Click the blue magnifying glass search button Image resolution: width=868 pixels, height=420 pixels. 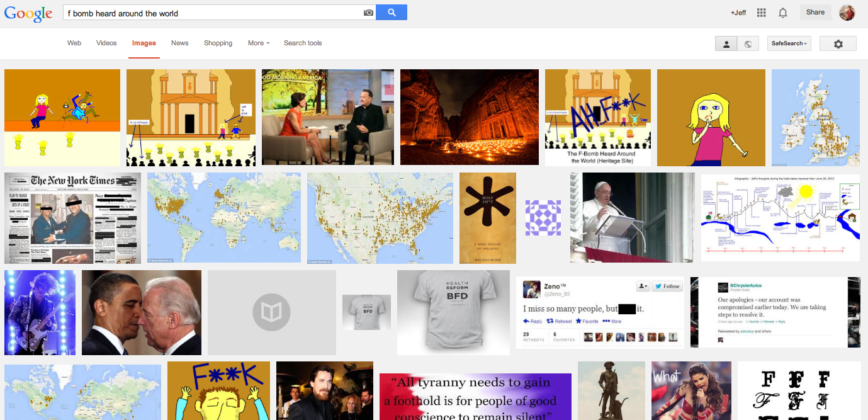point(392,13)
